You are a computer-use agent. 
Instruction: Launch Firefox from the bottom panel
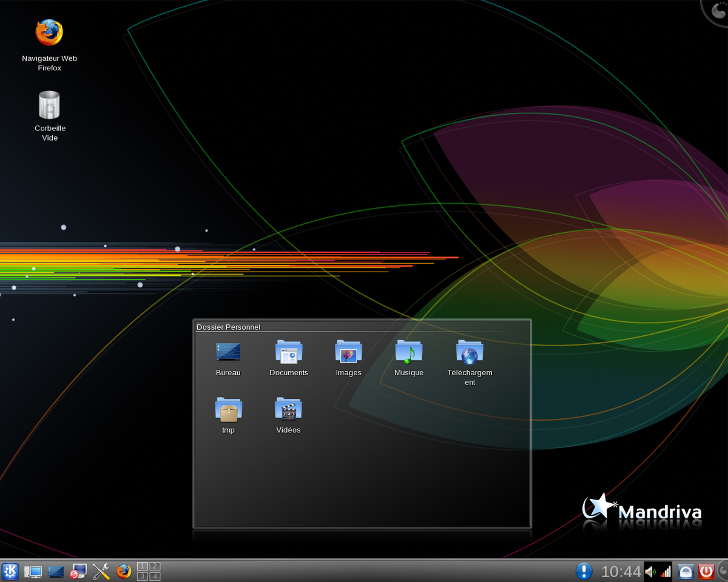[124, 571]
